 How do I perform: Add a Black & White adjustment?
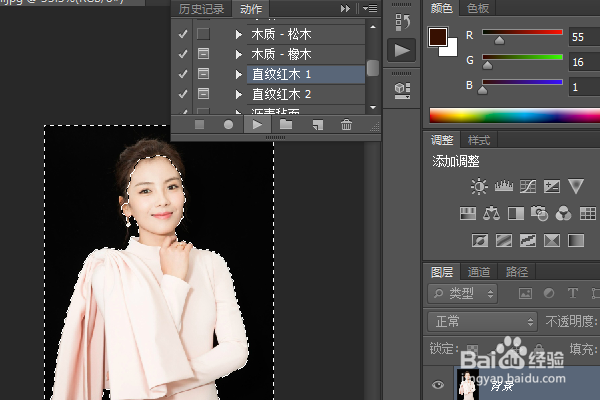click(x=516, y=214)
